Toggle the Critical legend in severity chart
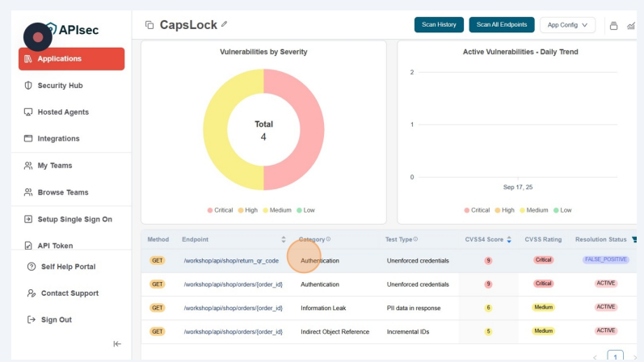This screenshot has height=362, width=644. [x=220, y=210]
